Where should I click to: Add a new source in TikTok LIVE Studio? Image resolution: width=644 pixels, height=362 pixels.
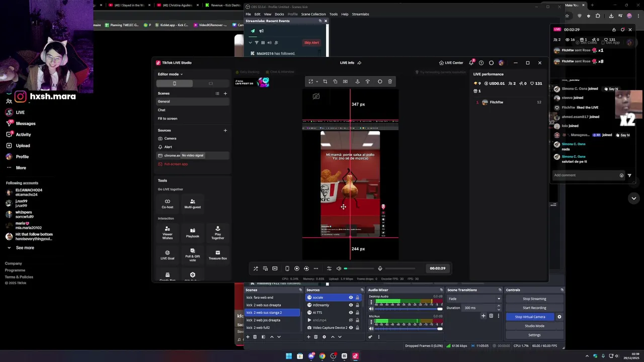click(x=225, y=130)
